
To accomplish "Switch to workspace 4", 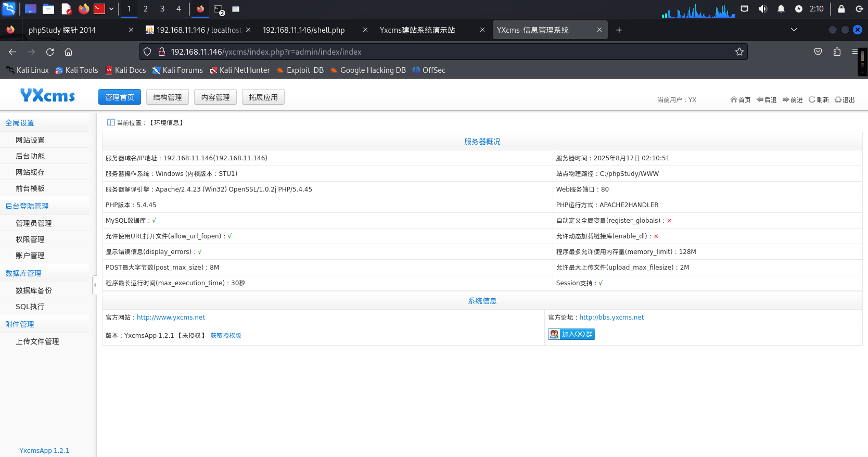I will [x=178, y=9].
